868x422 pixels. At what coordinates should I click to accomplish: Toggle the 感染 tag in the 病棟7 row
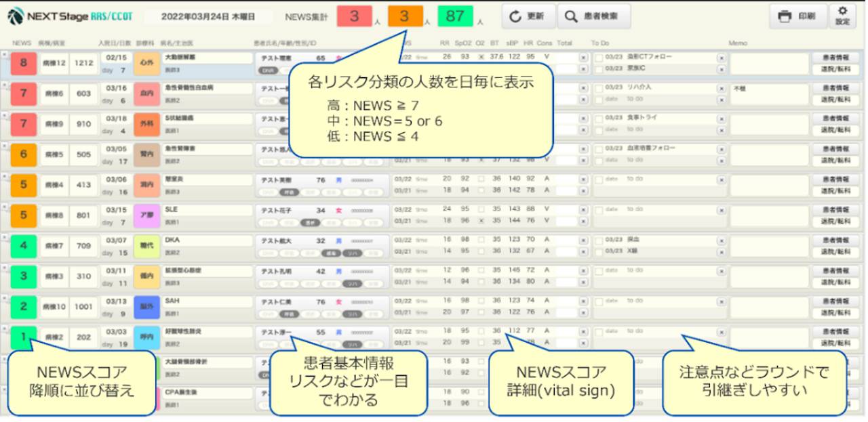tap(331, 252)
